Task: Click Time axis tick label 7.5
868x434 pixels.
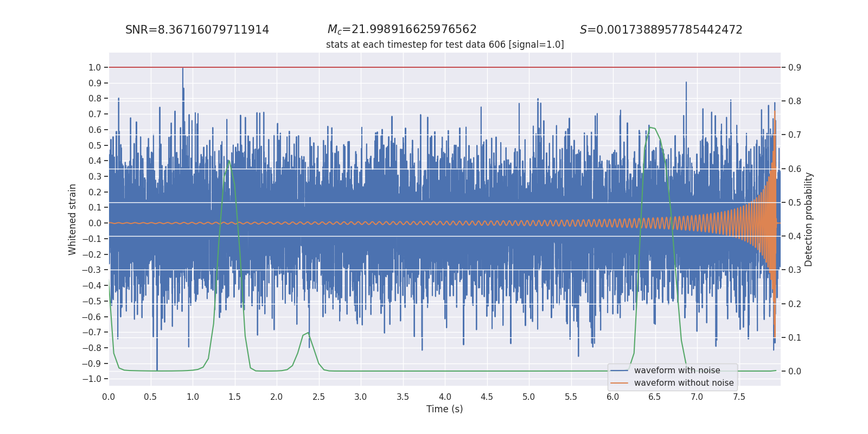Action: 739,397
